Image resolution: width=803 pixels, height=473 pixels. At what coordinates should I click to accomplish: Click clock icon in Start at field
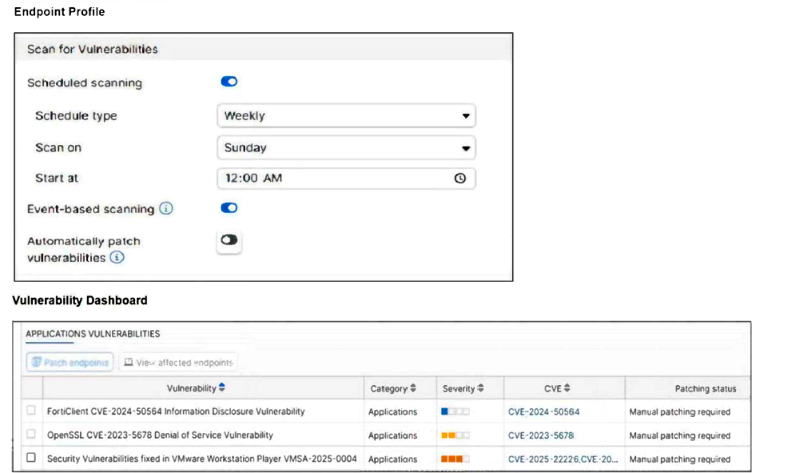[460, 178]
